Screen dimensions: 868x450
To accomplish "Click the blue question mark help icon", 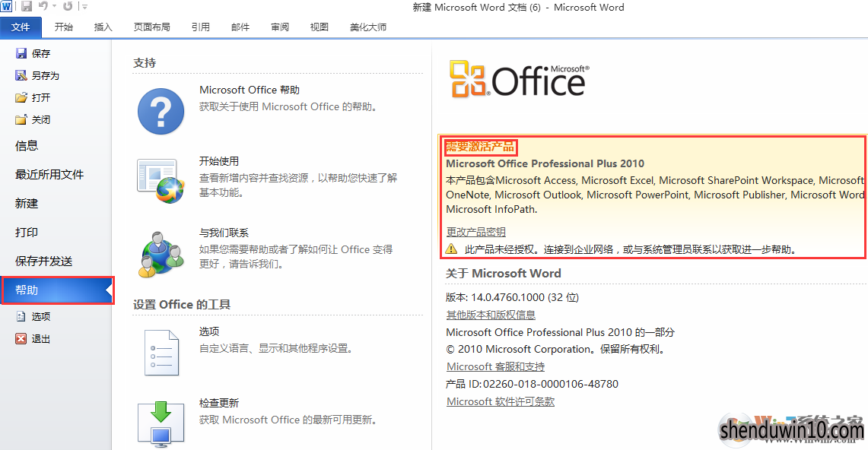I will point(161,111).
